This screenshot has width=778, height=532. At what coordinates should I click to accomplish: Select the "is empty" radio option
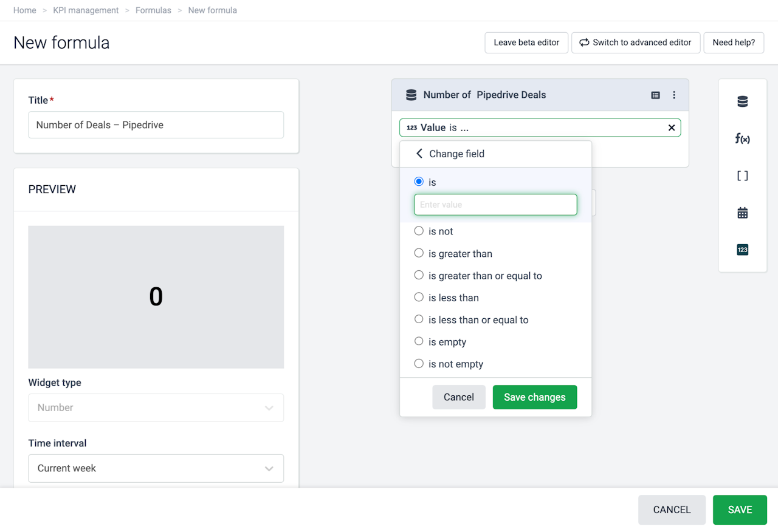point(419,341)
